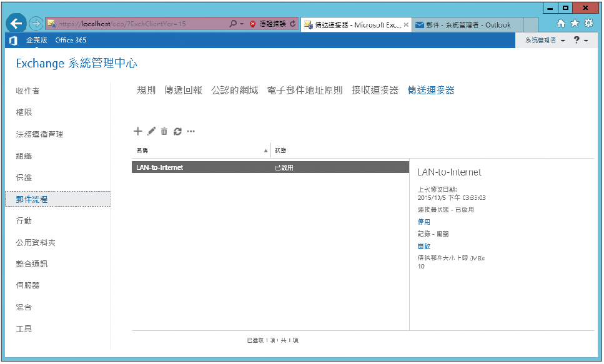This screenshot has width=604, height=364.
Task: Open 混合 in the left navigation
Action: pyautogui.click(x=24, y=307)
